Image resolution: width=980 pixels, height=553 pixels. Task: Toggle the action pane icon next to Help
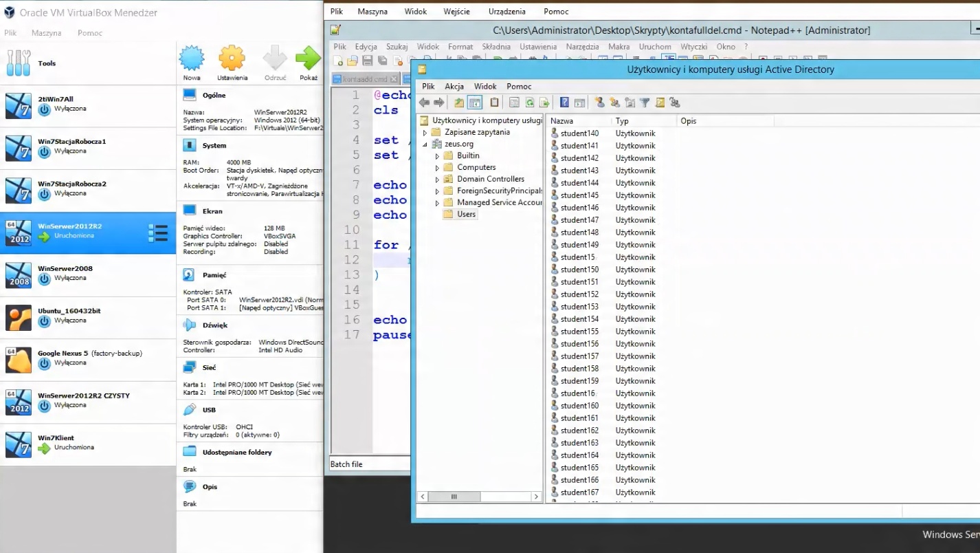[x=579, y=102]
